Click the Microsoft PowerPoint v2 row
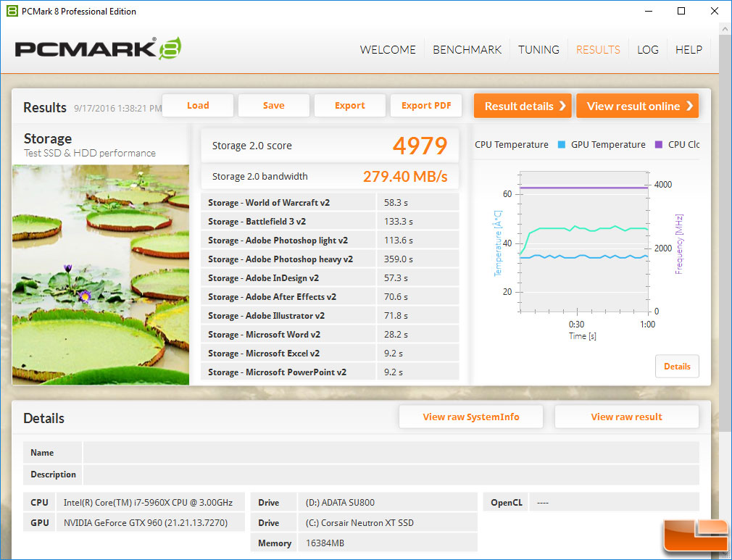This screenshot has width=732, height=560. tap(330, 372)
